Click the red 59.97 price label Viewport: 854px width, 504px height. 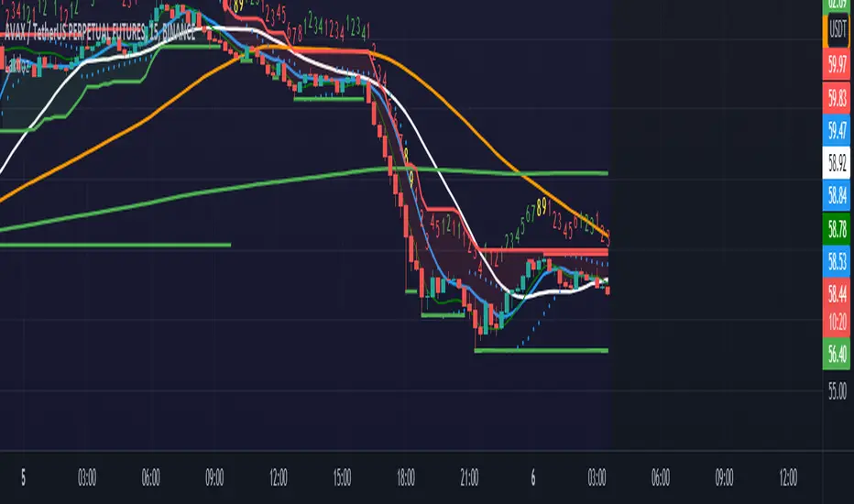[837, 64]
